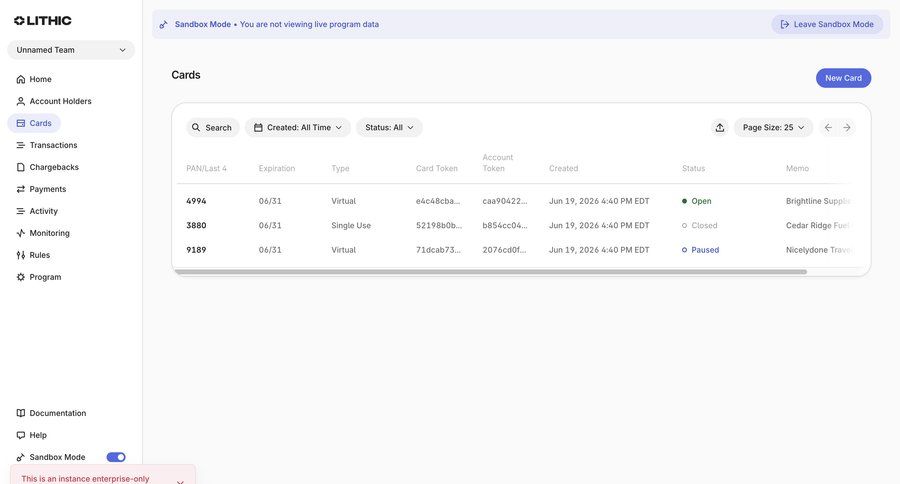Click the Memo column header
This screenshot has width=900, height=484.
coord(797,168)
